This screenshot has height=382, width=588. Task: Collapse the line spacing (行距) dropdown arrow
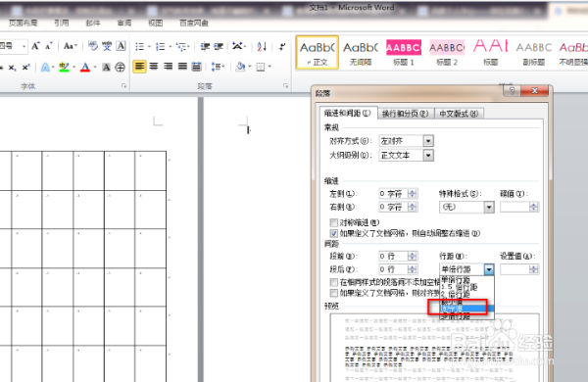(489, 269)
